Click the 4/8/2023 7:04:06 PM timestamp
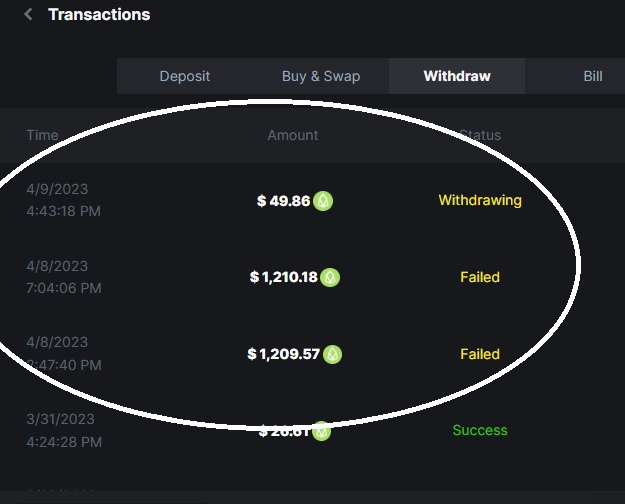This screenshot has height=504, width=625. click(x=63, y=277)
